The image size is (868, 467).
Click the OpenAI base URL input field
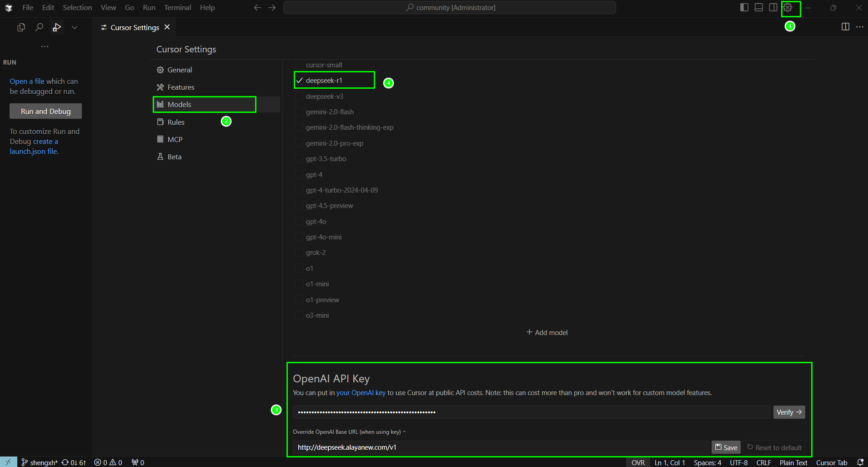coord(500,447)
